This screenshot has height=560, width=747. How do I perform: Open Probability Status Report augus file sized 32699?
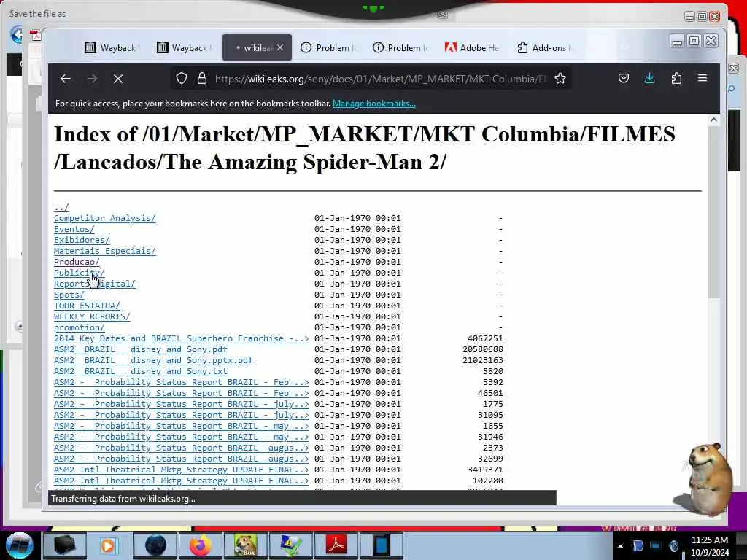182,459
